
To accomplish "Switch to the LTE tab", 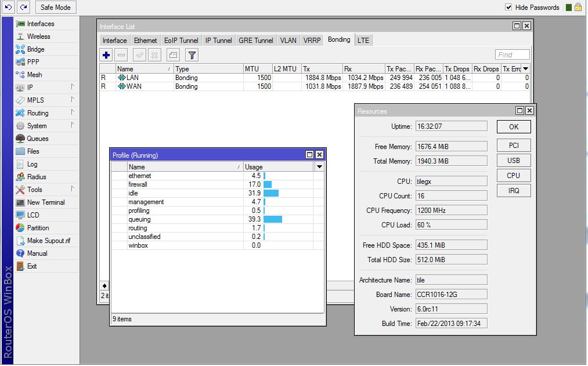I will click(363, 41).
